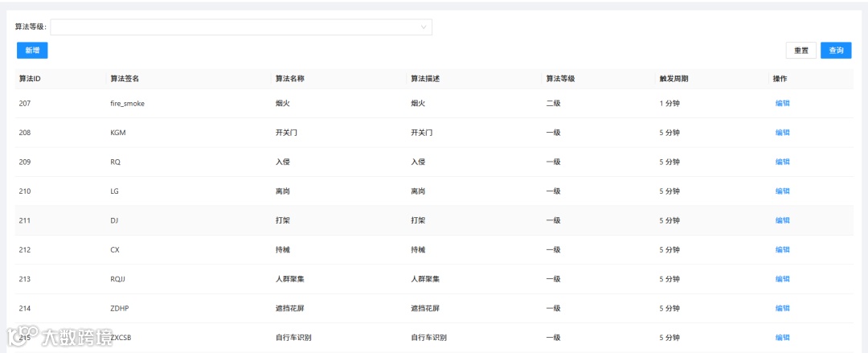Click 持械 in the 算法名称 column

tap(283, 250)
